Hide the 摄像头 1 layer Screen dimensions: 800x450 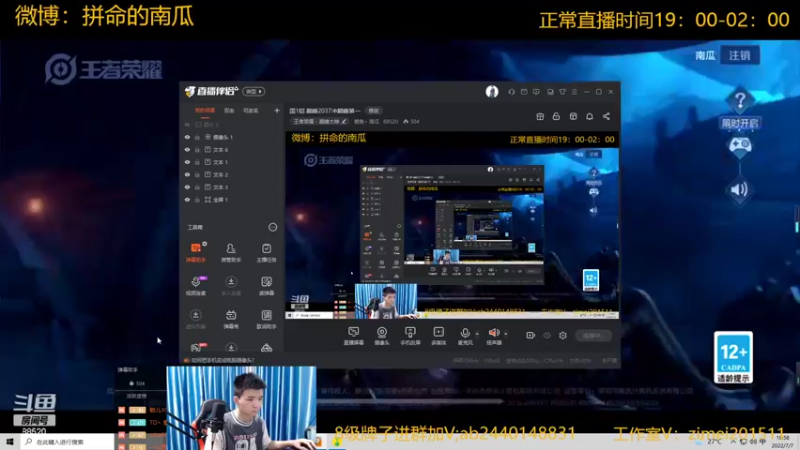pyautogui.click(x=187, y=137)
